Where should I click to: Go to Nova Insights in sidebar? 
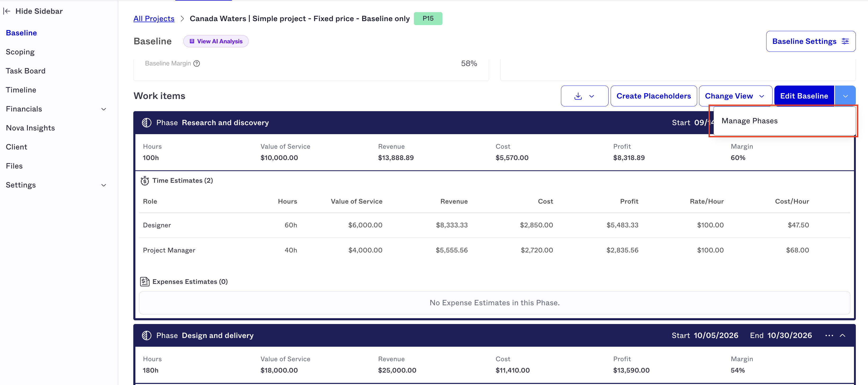[30, 128]
